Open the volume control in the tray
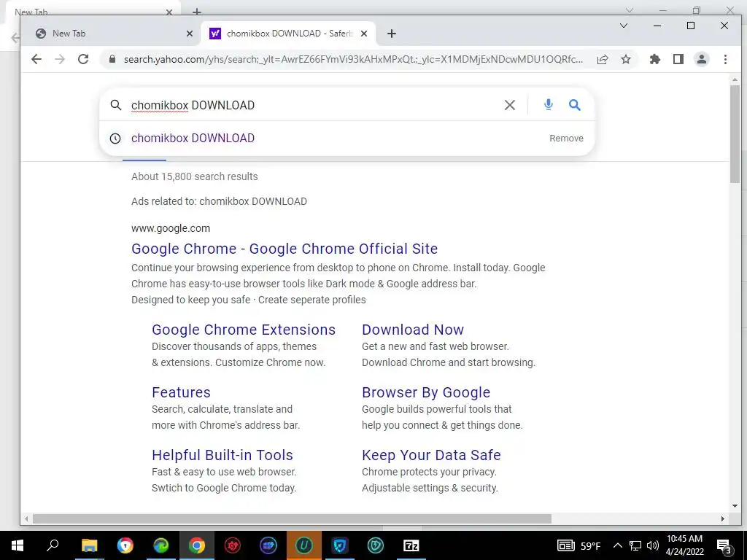 point(653,545)
